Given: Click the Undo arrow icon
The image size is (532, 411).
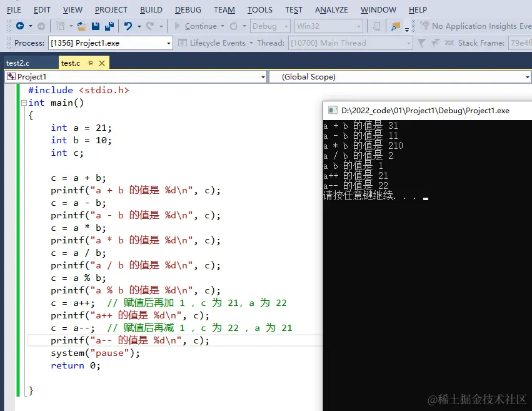Looking at the screenshot, I should (x=128, y=26).
